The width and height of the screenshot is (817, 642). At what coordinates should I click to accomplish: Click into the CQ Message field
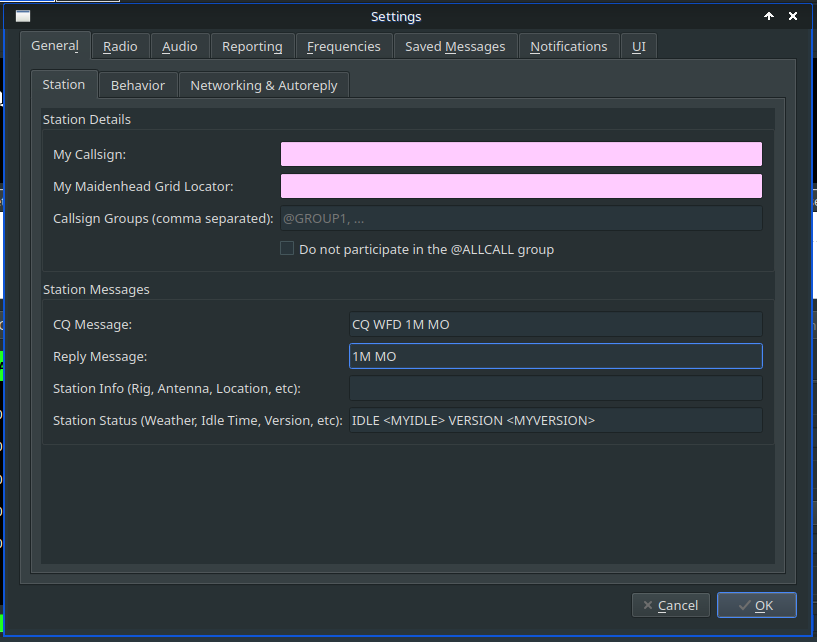pos(555,324)
